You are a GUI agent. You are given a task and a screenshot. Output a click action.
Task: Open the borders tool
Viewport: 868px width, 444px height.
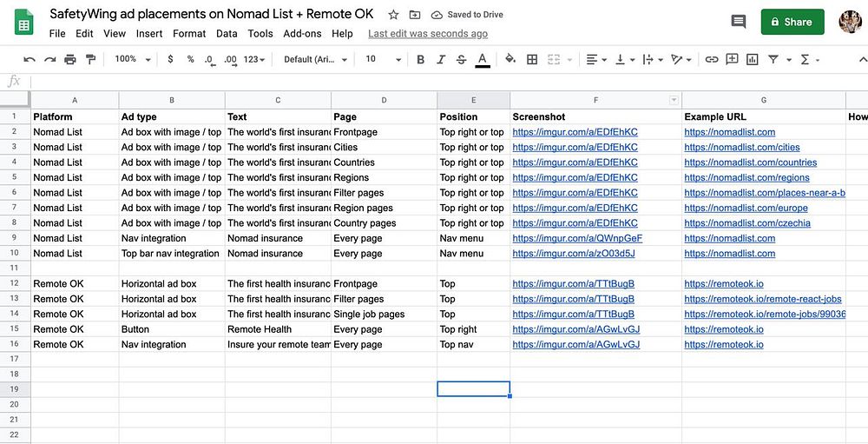tap(532, 59)
